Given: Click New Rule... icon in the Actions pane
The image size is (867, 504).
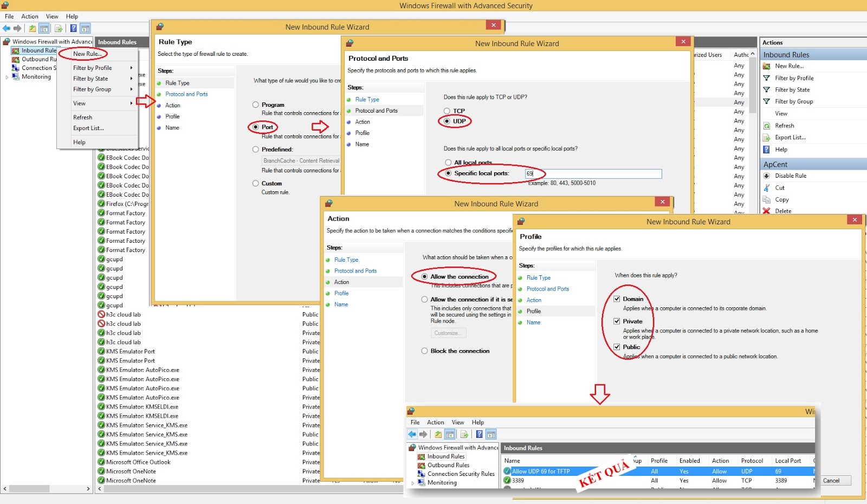Looking at the screenshot, I should [x=767, y=66].
